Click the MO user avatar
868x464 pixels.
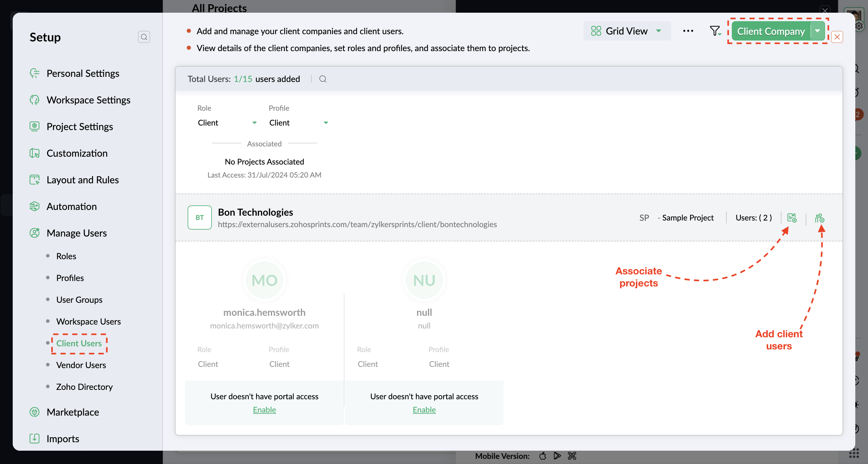point(264,280)
